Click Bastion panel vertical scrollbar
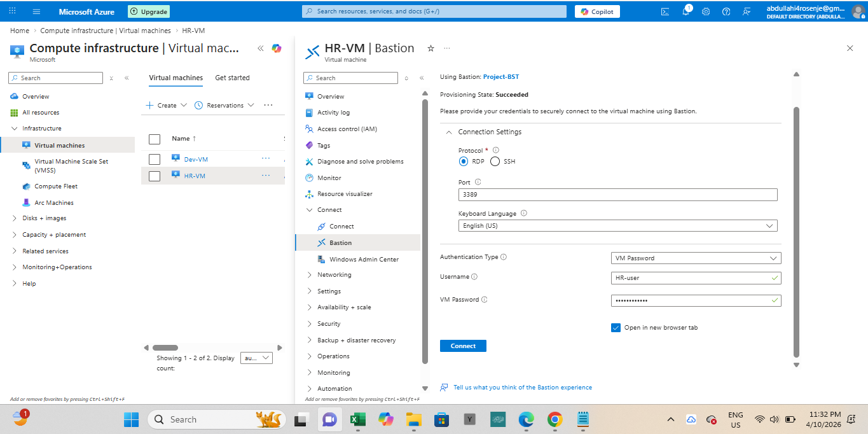The height and width of the screenshot is (434, 868). [x=796, y=232]
